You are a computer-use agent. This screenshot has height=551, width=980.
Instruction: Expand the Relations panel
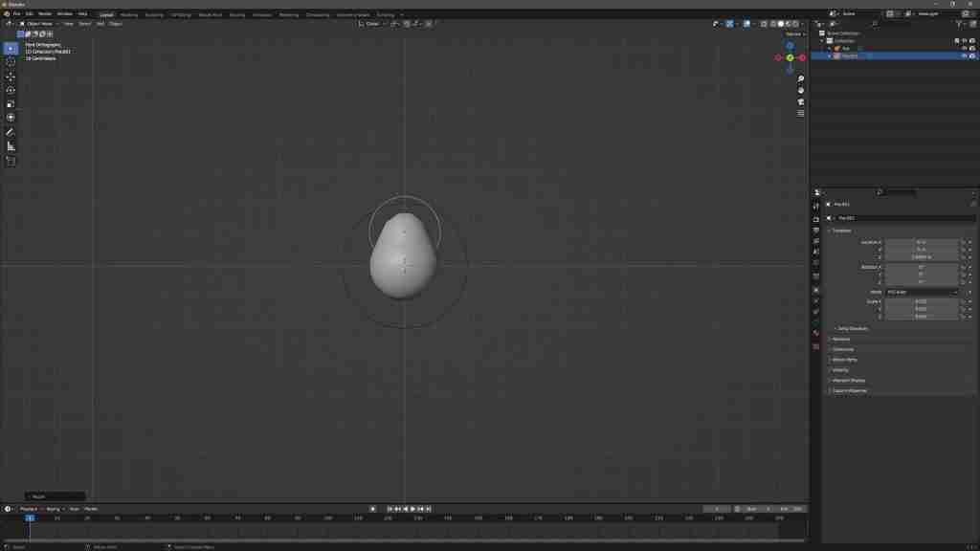[840, 340]
